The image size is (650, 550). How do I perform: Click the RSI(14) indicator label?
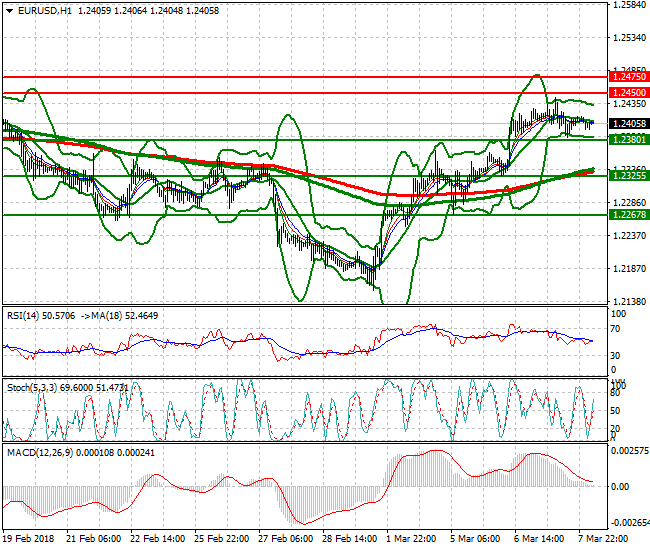27,315
